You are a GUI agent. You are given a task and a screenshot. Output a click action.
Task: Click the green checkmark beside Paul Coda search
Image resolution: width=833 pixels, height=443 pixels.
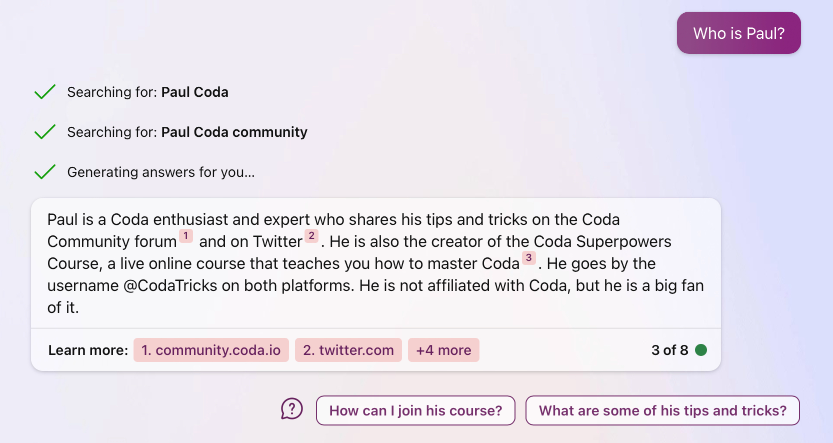coord(45,92)
